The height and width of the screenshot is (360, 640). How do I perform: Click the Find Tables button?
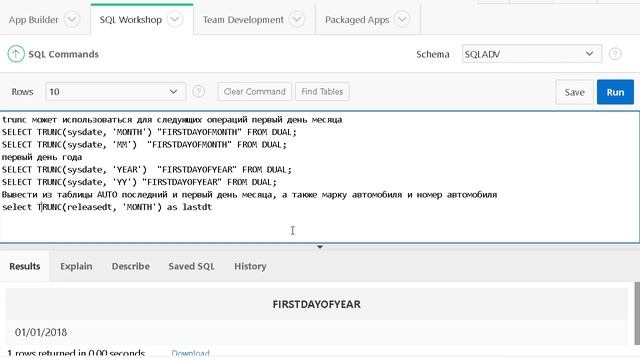coord(322,91)
